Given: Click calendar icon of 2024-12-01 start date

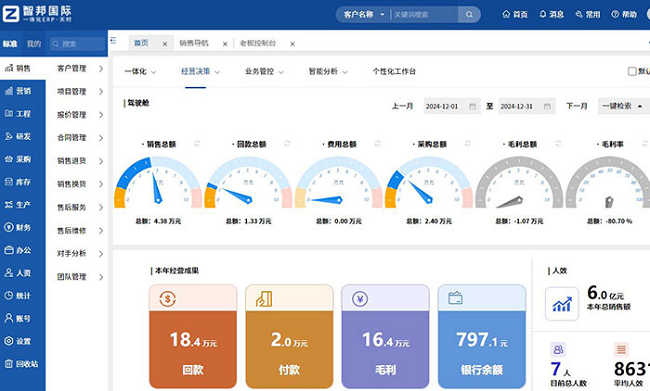Looking at the screenshot, I should point(472,107).
